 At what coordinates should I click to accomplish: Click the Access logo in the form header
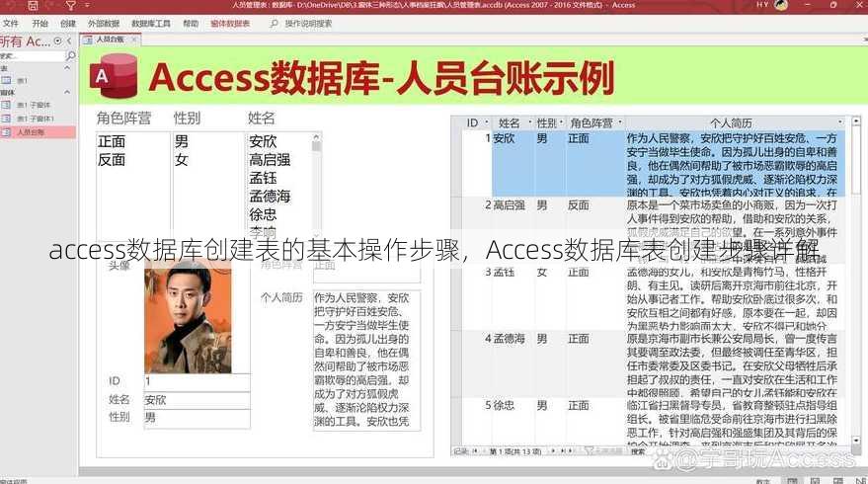pyautogui.click(x=114, y=76)
